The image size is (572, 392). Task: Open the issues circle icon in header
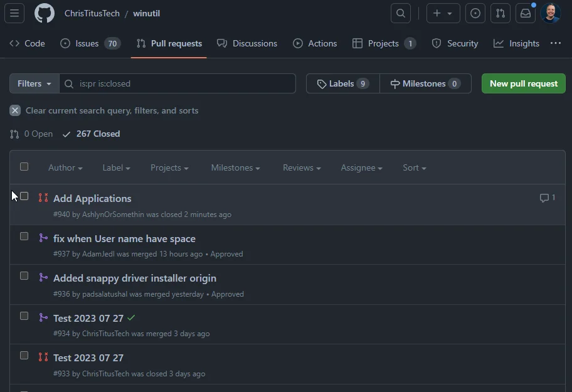(x=475, y=13)
